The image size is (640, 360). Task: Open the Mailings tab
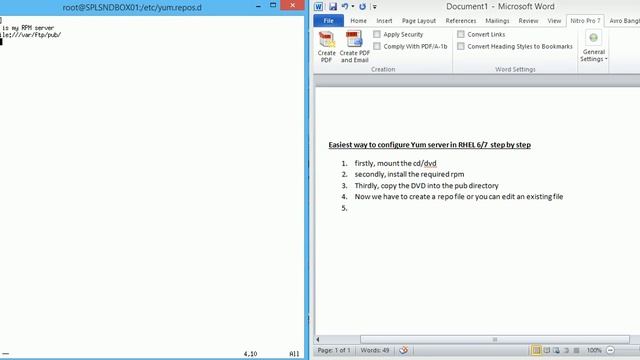coord(497,20)
